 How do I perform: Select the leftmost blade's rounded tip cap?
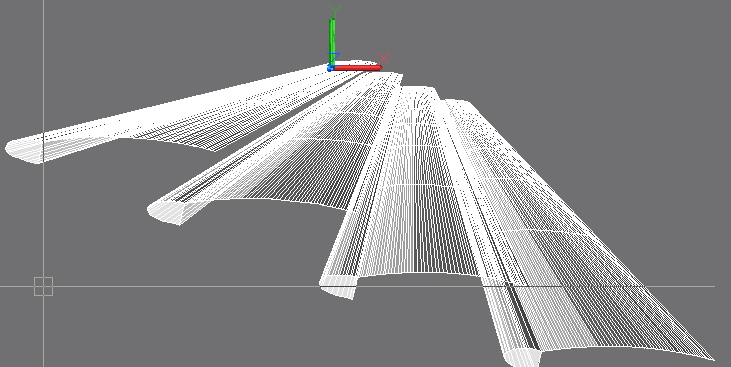tap(23, 150)
